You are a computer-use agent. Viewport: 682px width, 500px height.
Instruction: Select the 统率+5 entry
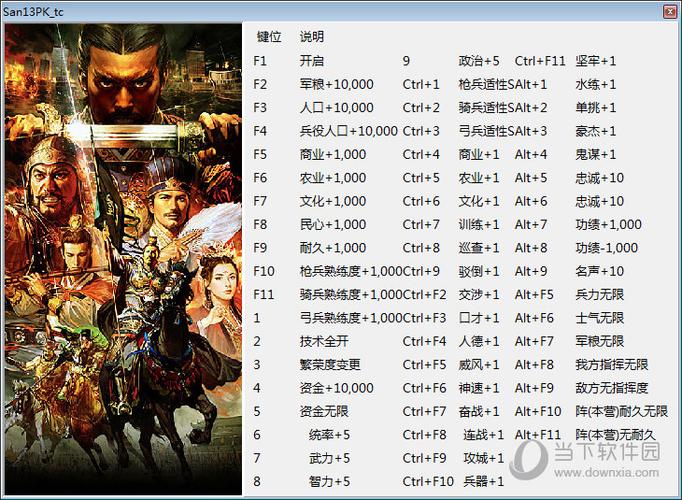(x=329, y=435)
